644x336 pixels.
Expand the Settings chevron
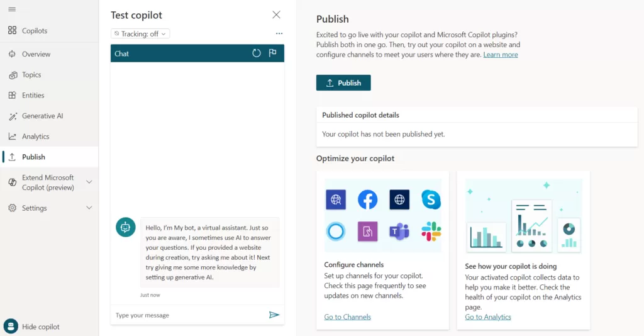click(x=89, y=208)
